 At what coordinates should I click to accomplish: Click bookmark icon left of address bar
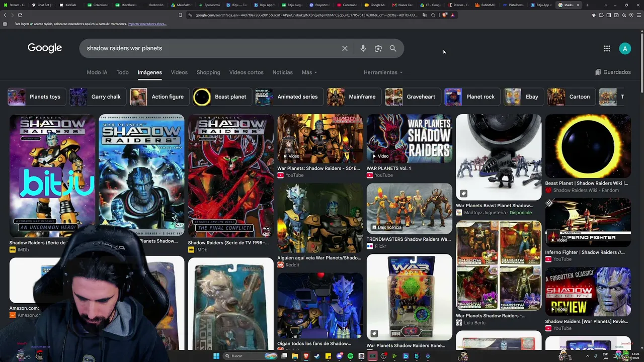tap(180, 15)
